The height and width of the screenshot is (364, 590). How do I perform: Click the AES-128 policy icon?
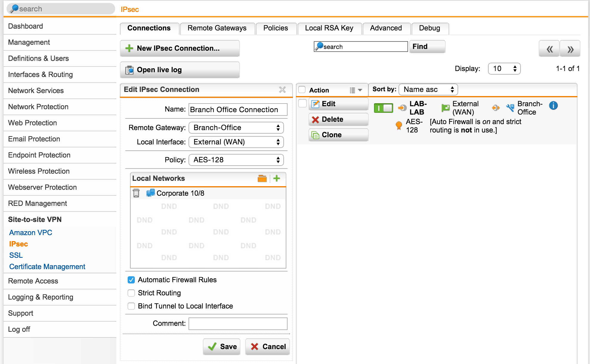[x=399, y=125]
